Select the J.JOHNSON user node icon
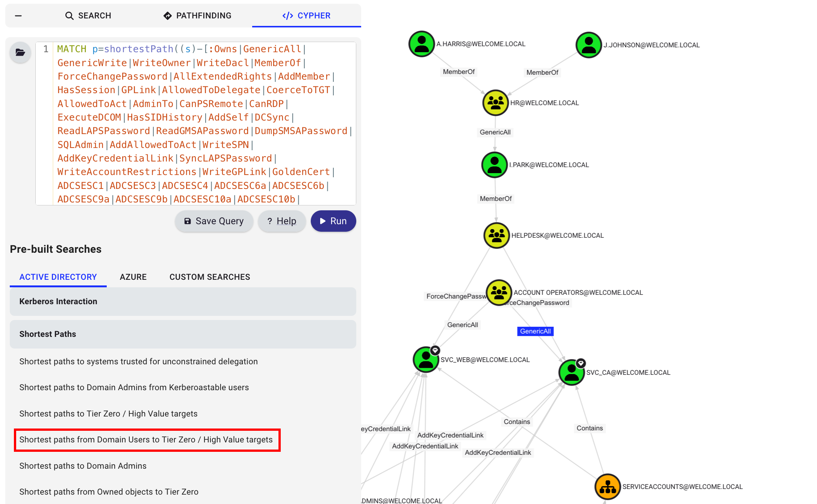Viewport: 817px width, 504px height. point(589,45)
